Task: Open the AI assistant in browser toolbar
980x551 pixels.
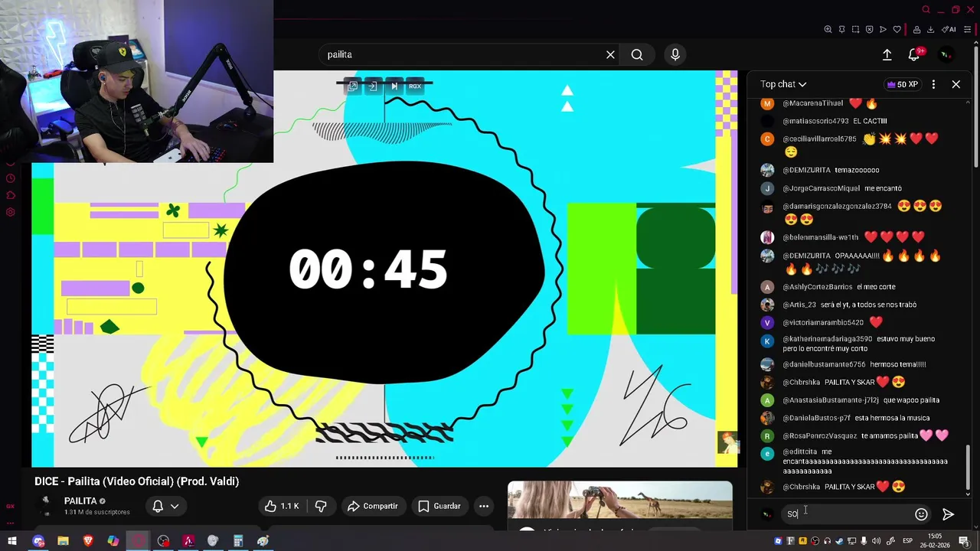Action: pos(948,30)
